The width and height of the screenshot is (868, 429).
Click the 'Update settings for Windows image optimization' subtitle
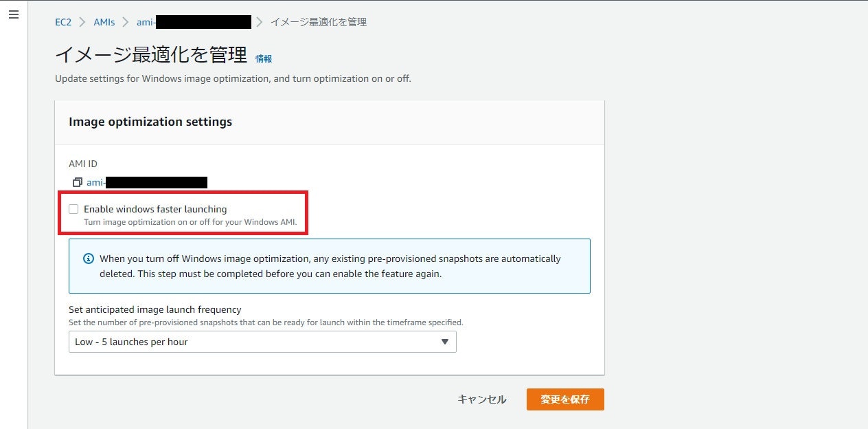click(x=233, y=78)
